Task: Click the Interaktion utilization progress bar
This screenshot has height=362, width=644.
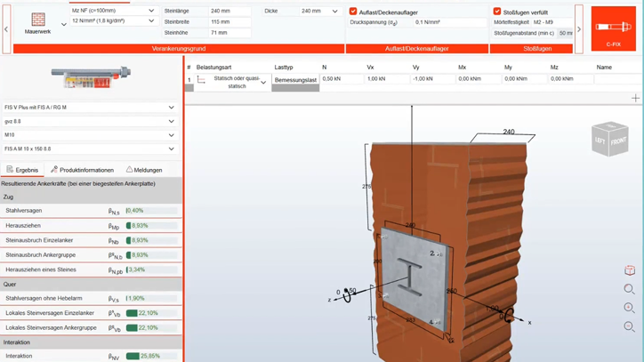Action: [x=152, y=356]
